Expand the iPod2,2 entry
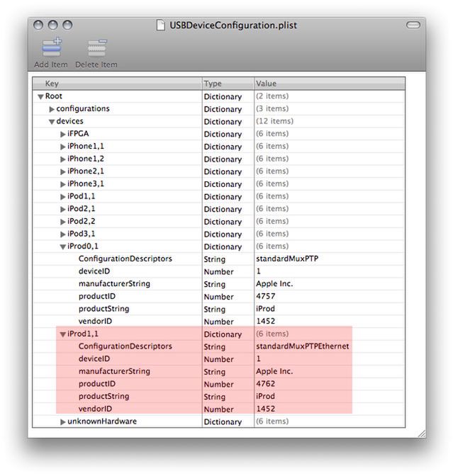The height and width of the screenshot is (476, 453). (x=63, y=222)
